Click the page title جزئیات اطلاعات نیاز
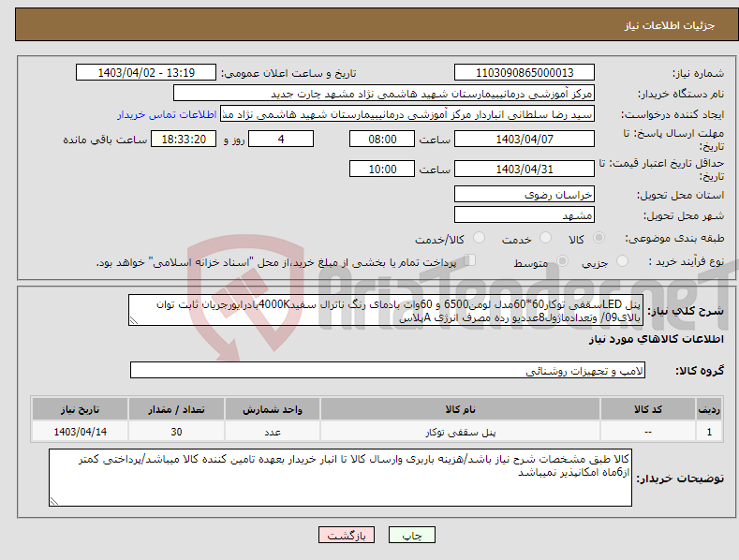The height and width of the screenshot is (560, 739). tap(670, 25)
